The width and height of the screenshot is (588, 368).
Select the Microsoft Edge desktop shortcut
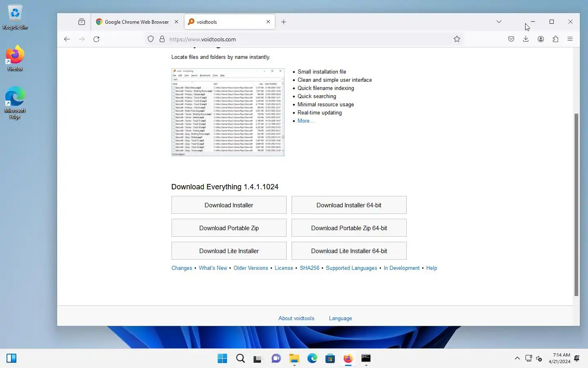pos(15,103)
